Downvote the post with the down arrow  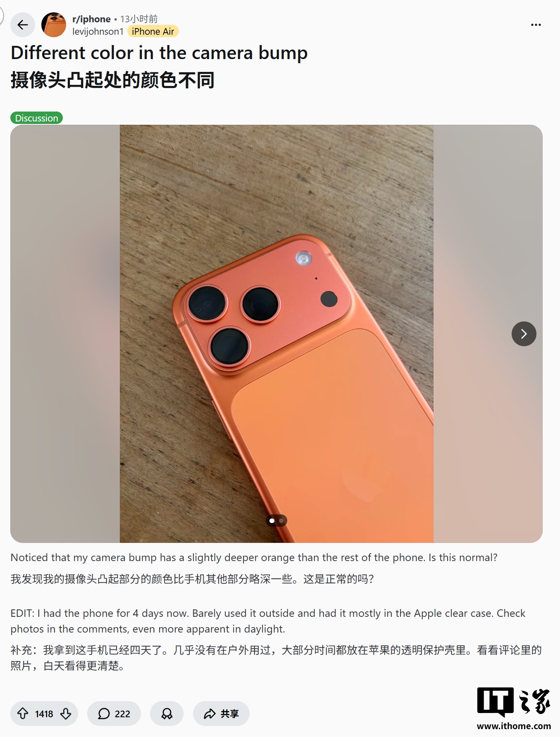click(66, 713)
